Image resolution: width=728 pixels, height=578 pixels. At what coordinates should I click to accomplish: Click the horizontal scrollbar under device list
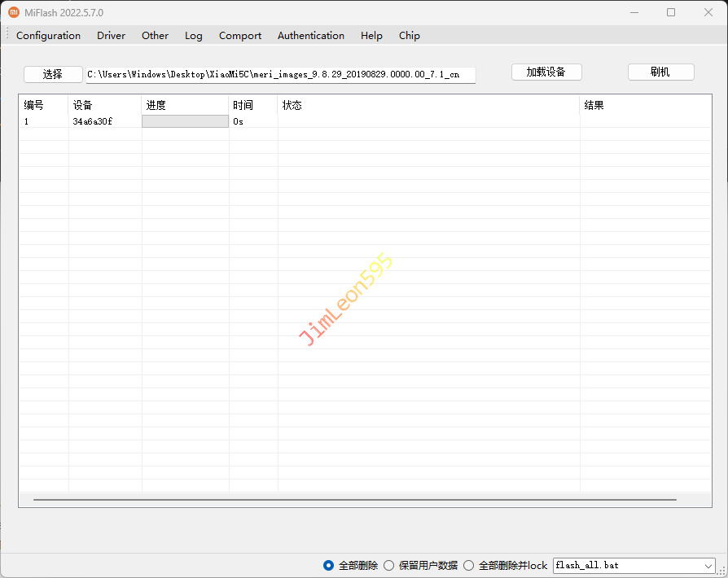[x=354, y=499]
